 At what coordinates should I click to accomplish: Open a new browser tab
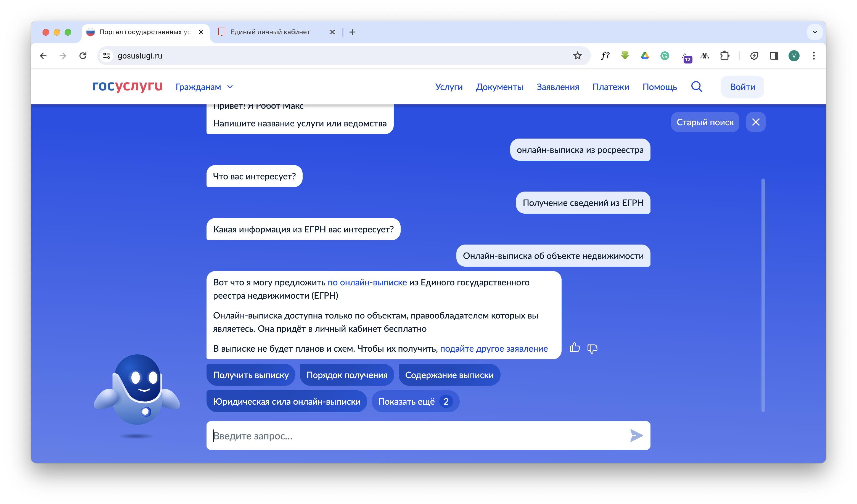(x=352, y=32)
